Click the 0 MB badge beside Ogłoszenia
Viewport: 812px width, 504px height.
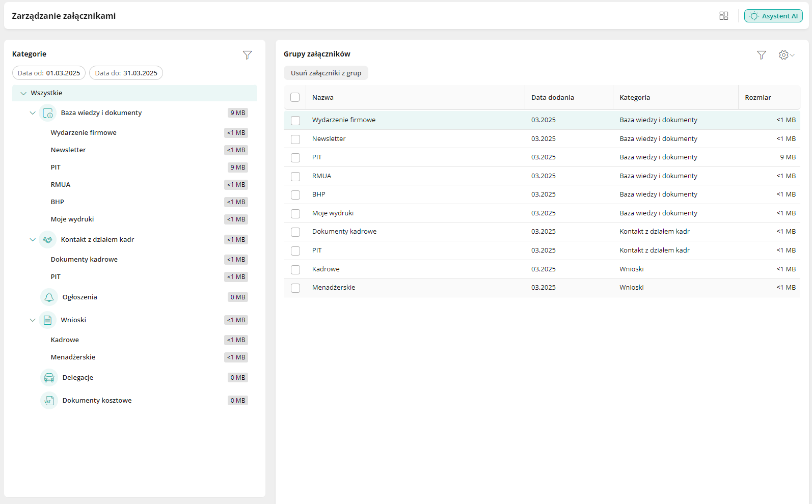(x=238, y=297)
